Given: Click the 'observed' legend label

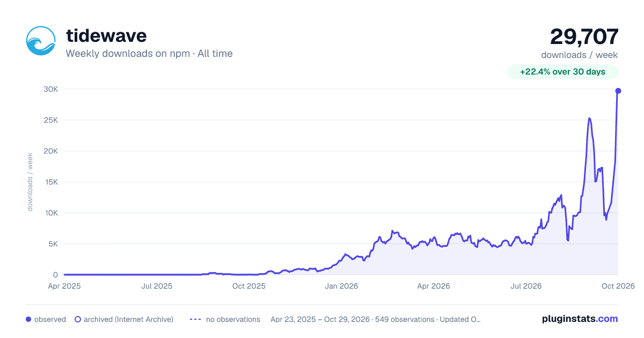Looking at the screenshot, I should tap(50, 319).
